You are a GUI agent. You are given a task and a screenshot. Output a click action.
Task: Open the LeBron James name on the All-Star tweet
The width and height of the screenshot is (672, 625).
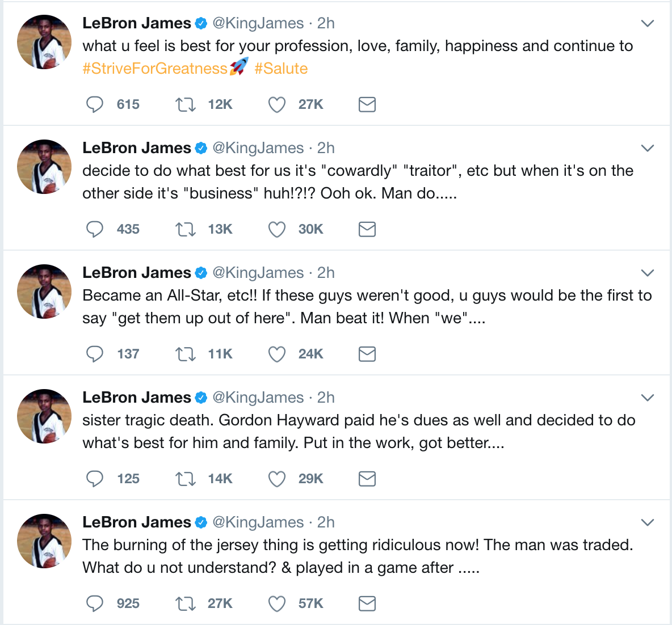137,273
